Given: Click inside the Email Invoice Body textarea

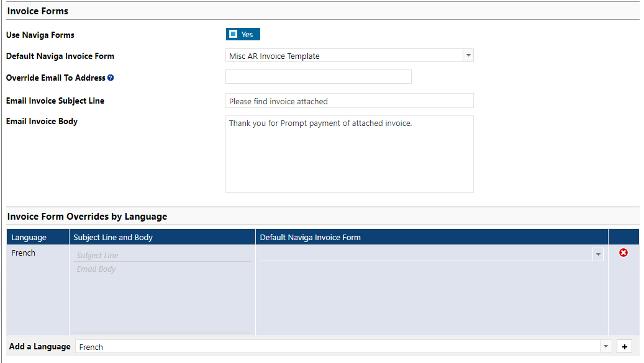Looking at the screenshot, I should (349, 154).
